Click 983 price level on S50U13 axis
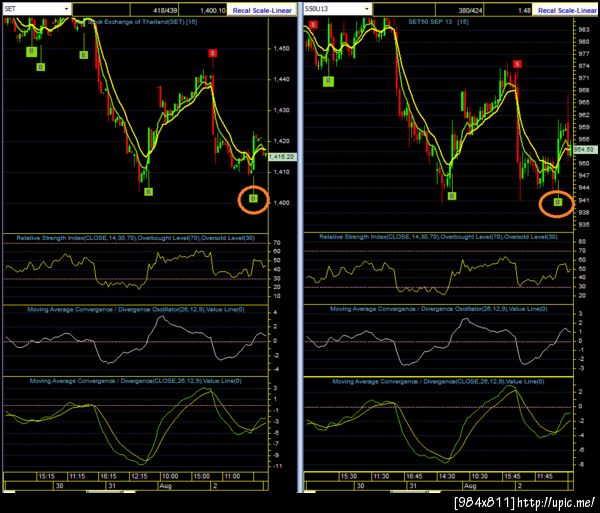The width and height of the screenshot is (600, 513). coord(584,29)
